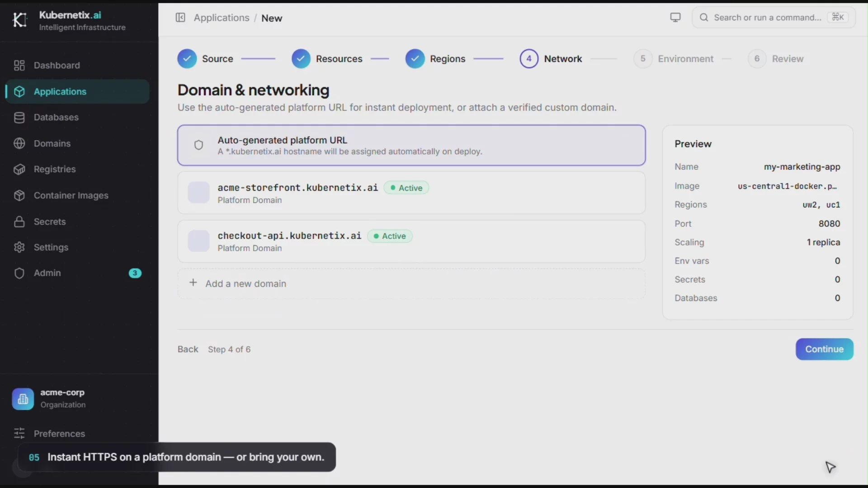The image size is (868, 488).
Task: Open the acme-corp organization switcher
Action: 77,399
